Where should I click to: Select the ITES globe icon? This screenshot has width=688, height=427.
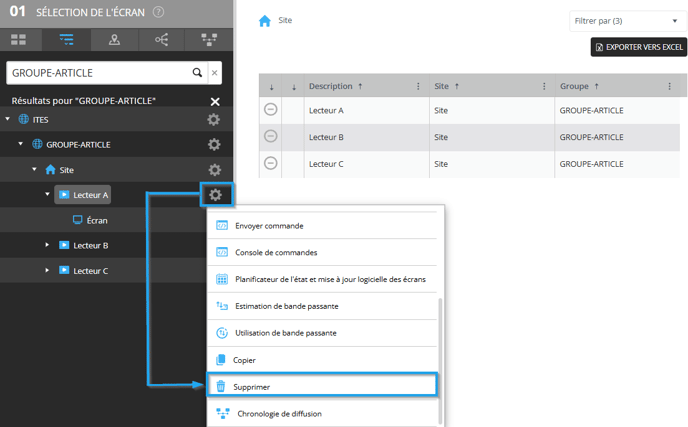click(x=24, y=119)
